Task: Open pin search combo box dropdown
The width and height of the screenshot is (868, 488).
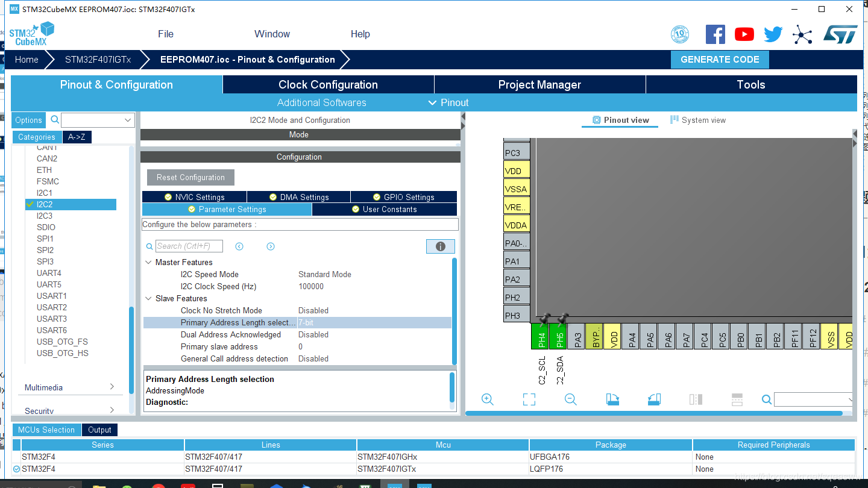Action: coord(851,399)
